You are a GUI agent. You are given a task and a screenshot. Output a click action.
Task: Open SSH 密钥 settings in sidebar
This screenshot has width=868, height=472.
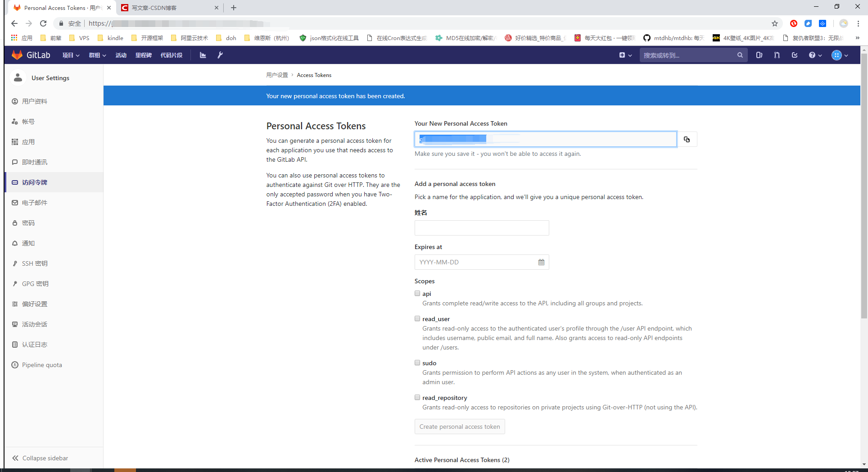(x=34, y=263)
